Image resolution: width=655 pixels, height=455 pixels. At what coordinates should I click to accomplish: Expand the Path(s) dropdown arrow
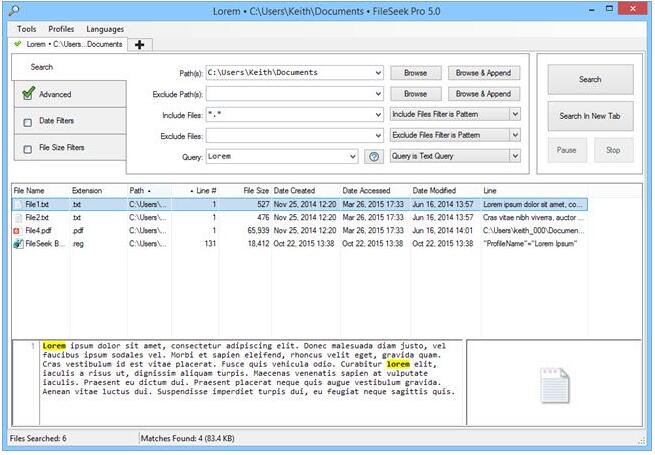(378, 73)
